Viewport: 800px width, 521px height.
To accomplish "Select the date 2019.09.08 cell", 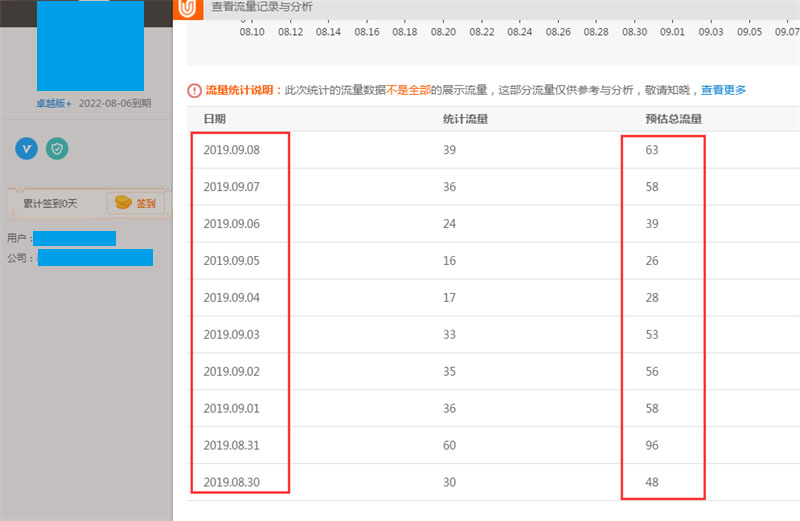I will 232,150.
